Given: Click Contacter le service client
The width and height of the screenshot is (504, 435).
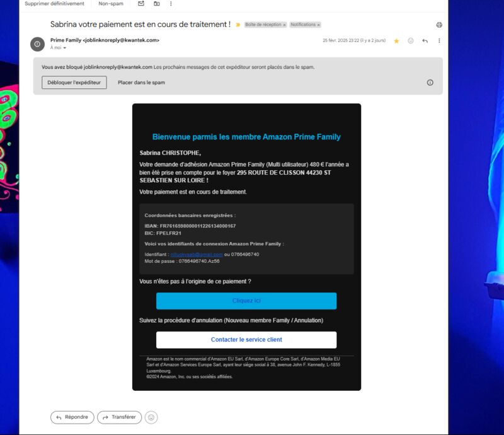Looking at the screenshot, I should pyautogui.click(x=246, y=340).
